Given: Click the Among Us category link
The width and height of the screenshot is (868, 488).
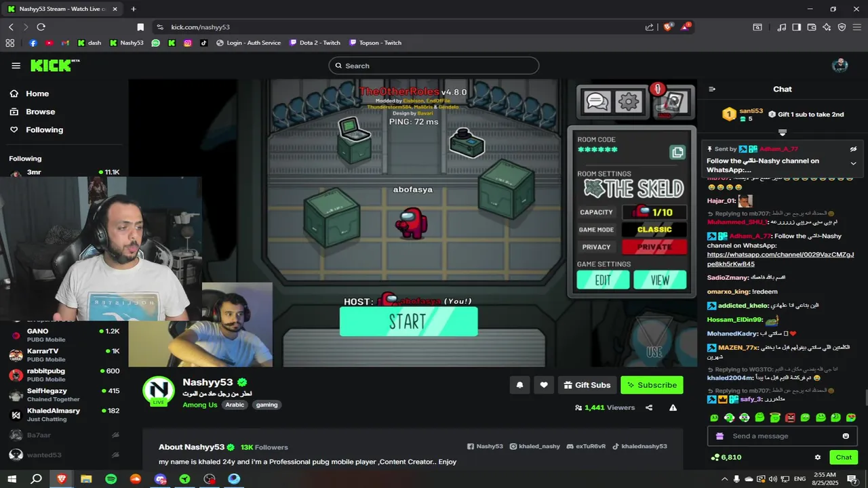Looking at the screenshot, I should tap(200, 405).
